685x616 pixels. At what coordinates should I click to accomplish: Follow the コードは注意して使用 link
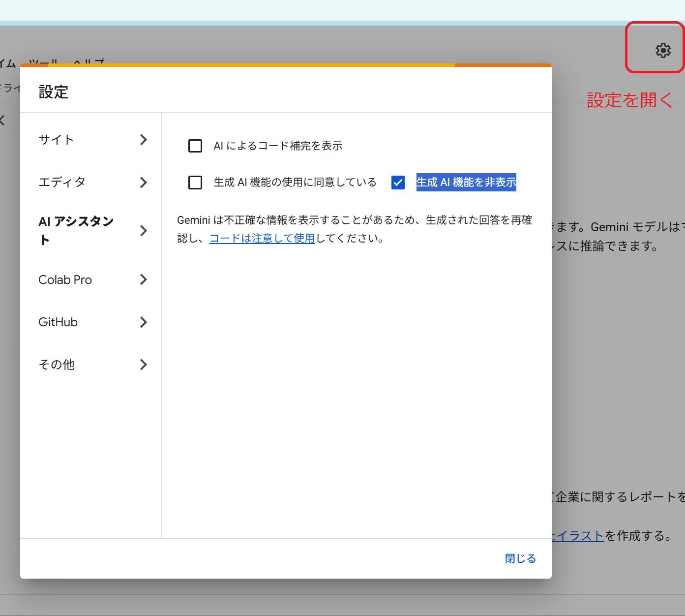click(262, 238)
